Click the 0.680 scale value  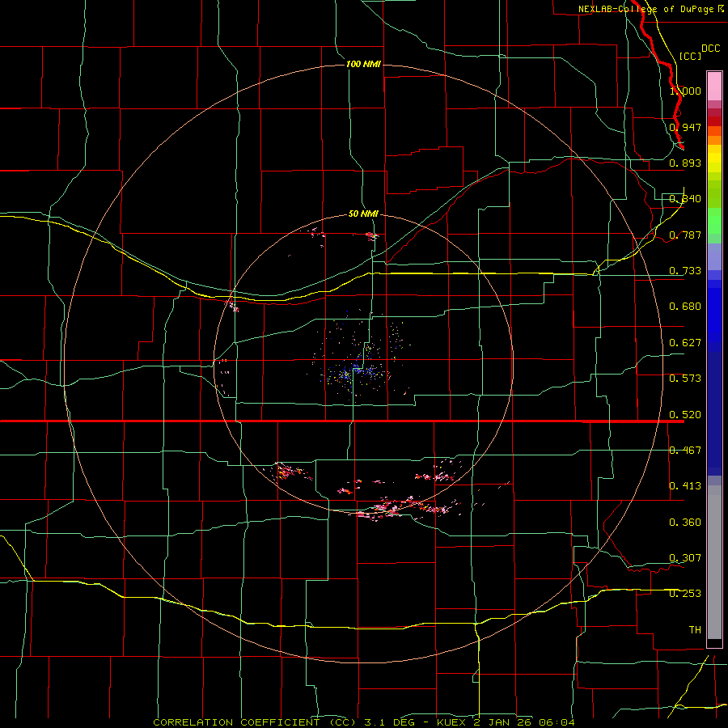(x=685, y=307)
